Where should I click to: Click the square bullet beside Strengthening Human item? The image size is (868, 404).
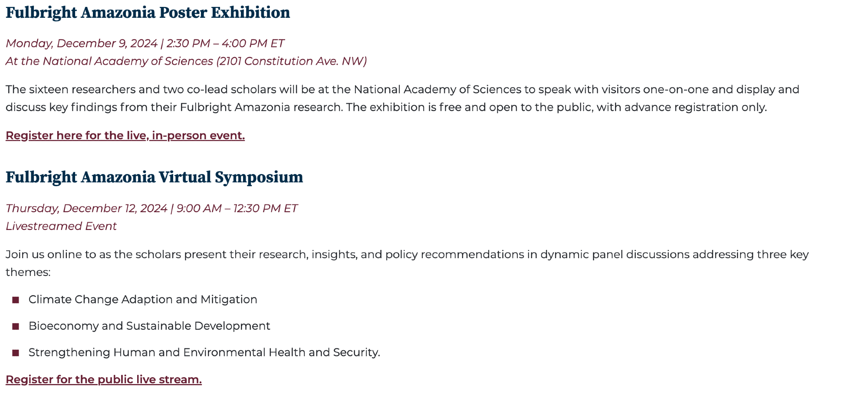[16, 353]
